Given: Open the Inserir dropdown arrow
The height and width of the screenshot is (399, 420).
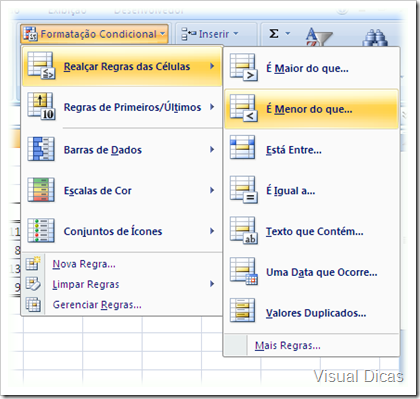Looking at the screenshot, I should tap(236, 34).
